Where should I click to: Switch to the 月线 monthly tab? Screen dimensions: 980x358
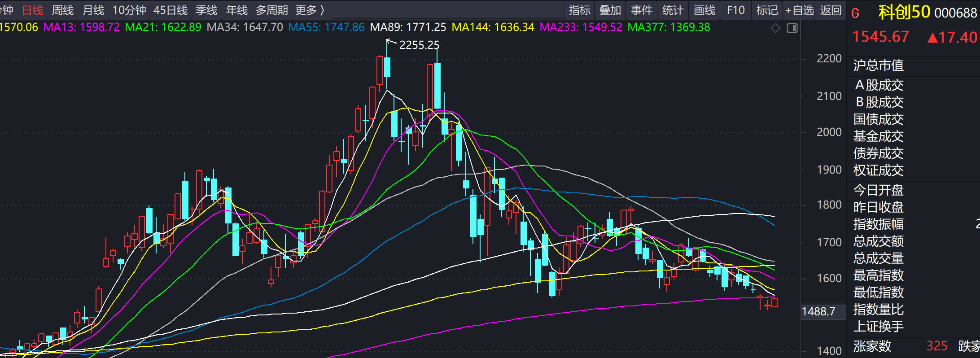point(93,10)
